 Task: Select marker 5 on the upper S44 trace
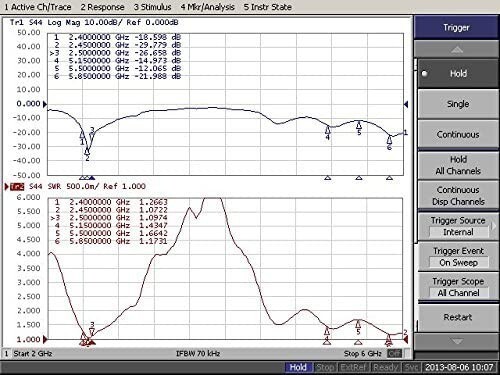pos(359,125)
